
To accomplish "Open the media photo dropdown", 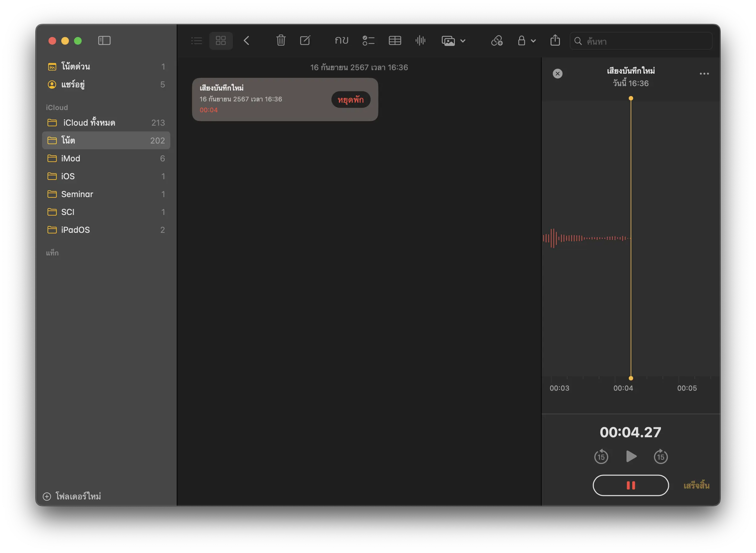I will 453,41.
